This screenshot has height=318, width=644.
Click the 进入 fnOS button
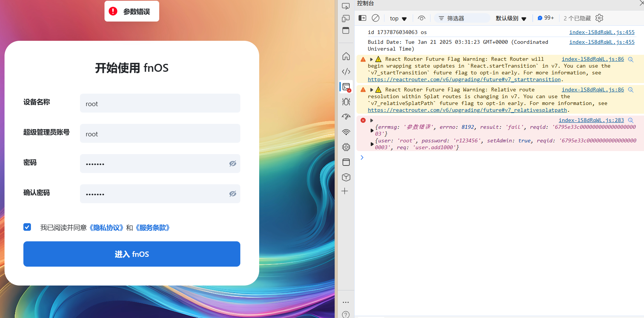point(132,254)
